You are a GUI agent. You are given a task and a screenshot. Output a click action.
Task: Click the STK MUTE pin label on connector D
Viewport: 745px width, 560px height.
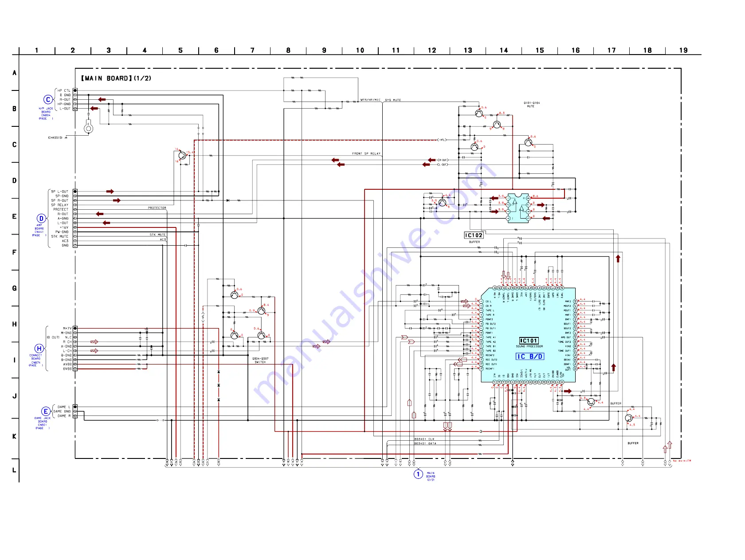[60, 236]
